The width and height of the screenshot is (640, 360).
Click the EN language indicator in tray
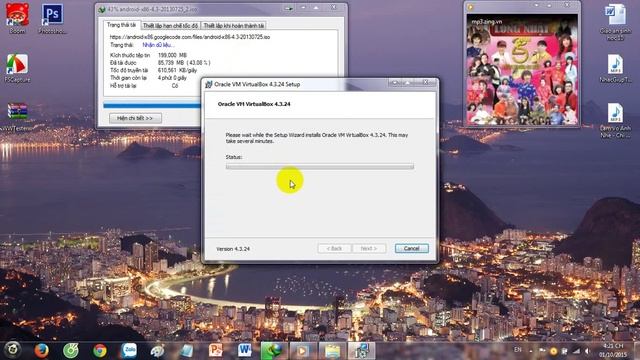coord(518,350)
